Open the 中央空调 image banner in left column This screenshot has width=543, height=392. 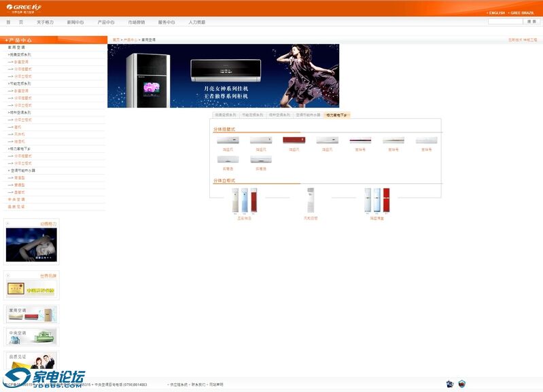(31, 336)
